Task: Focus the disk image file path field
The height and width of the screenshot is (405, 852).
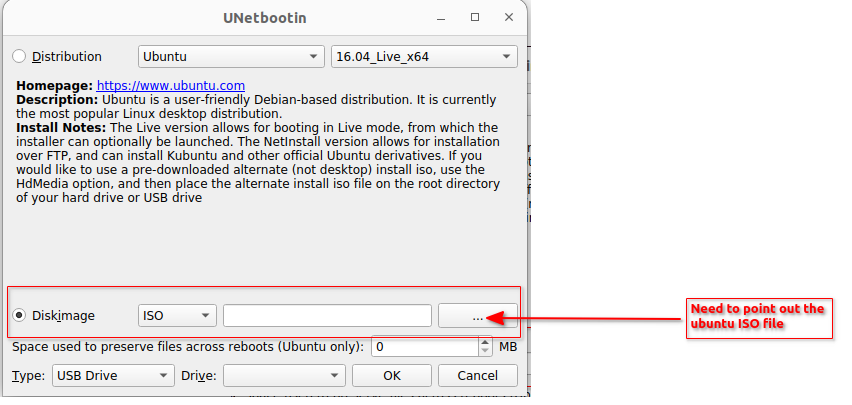Action: (327, 316)
